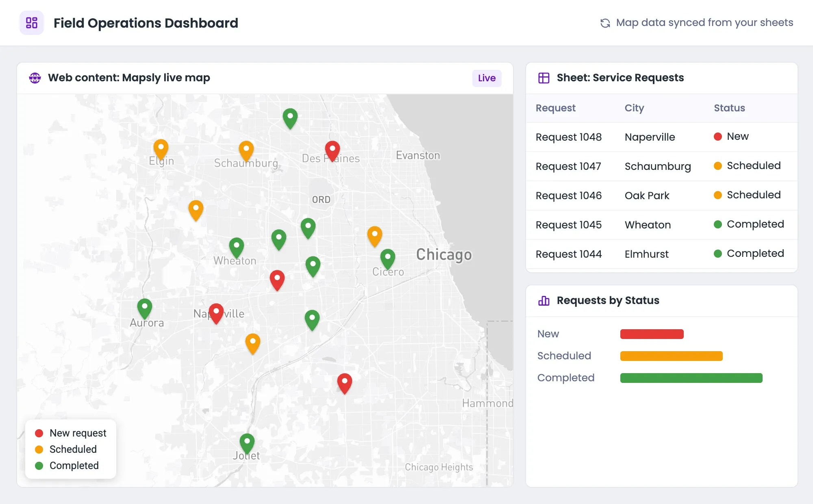The width and height of the screenshot is (813, 504).
Task: Select the green map pin at Cicero
Action: (x=388, y=259)
